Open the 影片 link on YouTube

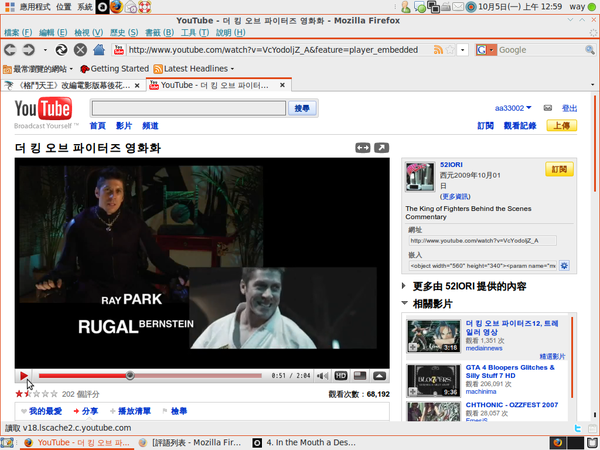click(124, 126)
